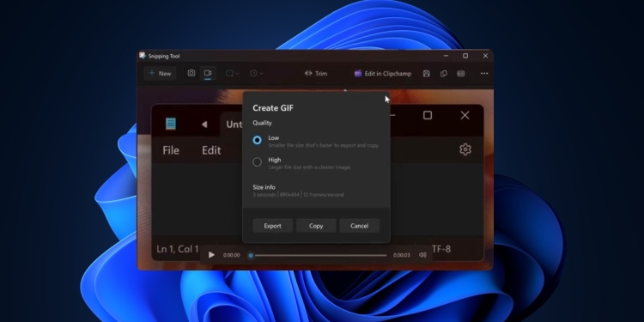Toggle the volume speaker icon
The image size is (644, 322).
click(x=422, y=255)
